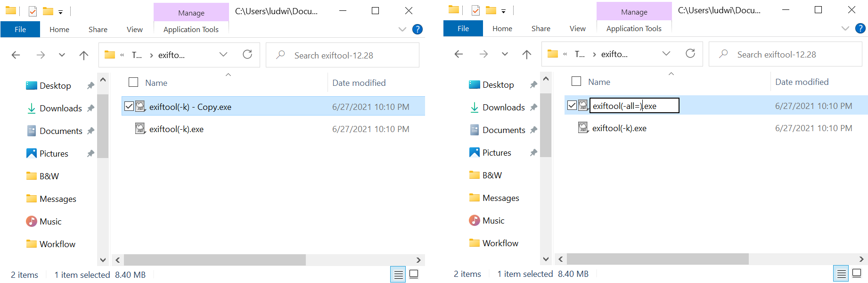Go back using the left window's Back arrow
Image resolution: width=868 pixels, height=283 pixels.
[x=16, y=55]
